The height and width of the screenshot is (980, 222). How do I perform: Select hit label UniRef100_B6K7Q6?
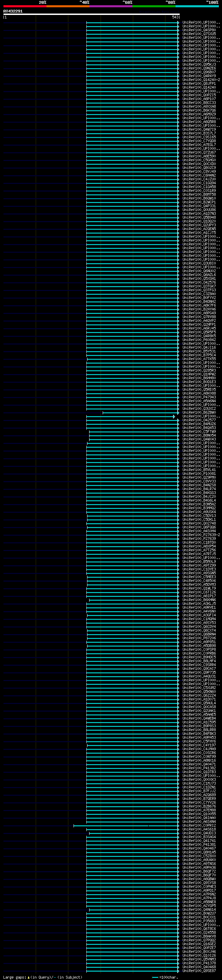pyautogui.click(x=199, y=110)
